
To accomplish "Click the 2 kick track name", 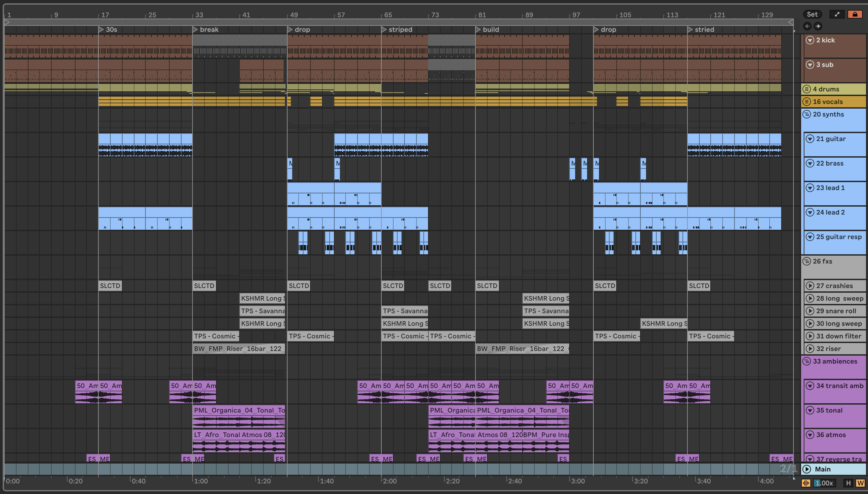I will [825, 40].
